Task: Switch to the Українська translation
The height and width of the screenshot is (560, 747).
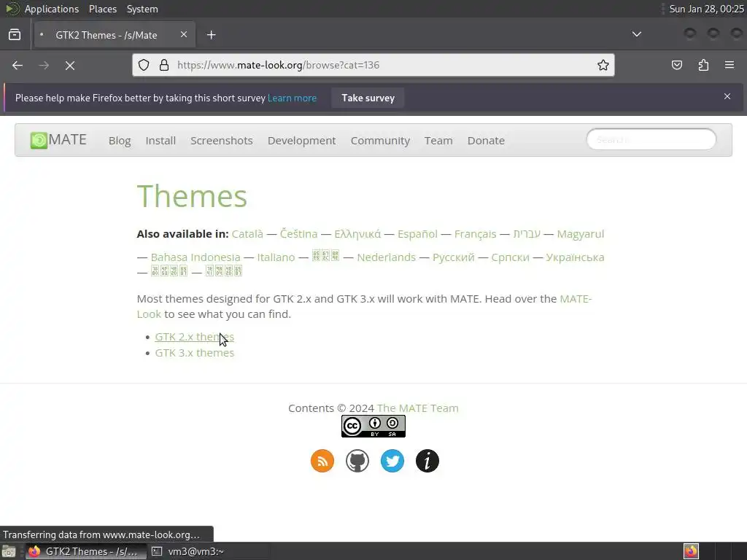Action: pyautogui.click(x=575, y=257)
